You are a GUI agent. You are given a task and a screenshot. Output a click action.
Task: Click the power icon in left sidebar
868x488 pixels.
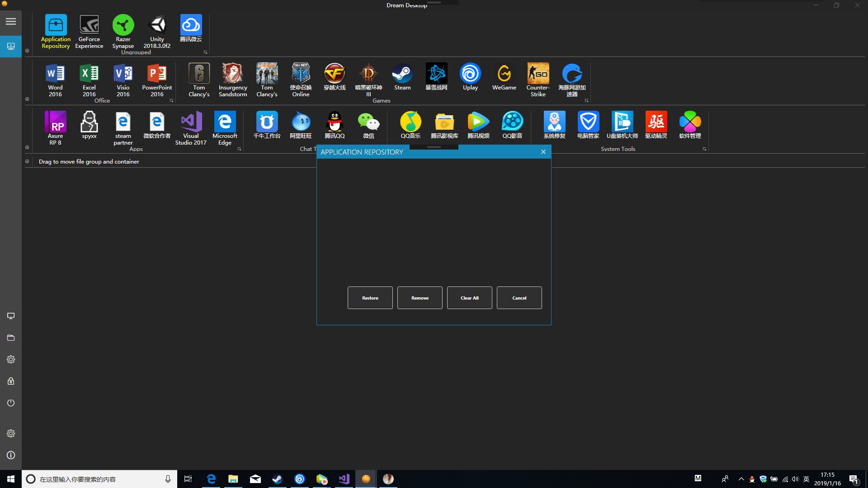11,403
